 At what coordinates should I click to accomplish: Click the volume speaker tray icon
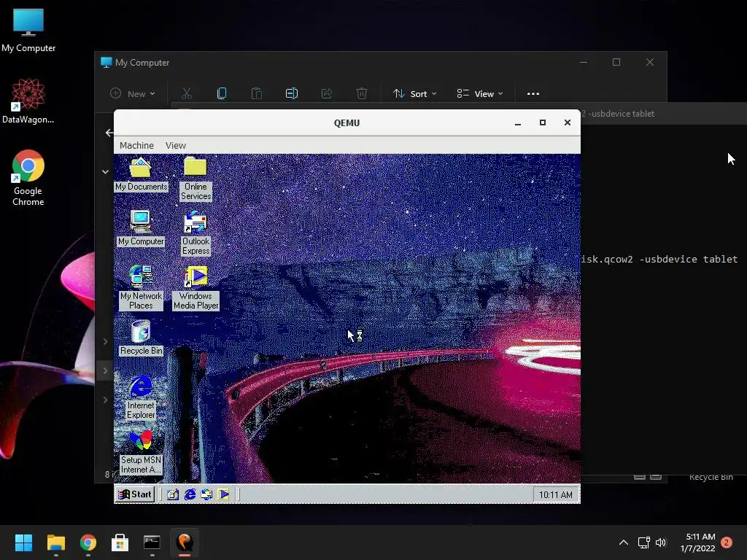661,542
